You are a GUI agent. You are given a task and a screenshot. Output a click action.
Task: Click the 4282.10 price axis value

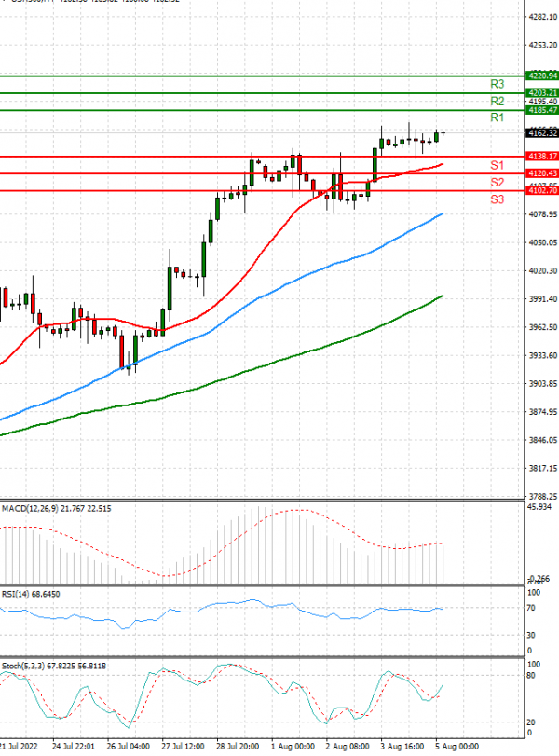point(543,17)
